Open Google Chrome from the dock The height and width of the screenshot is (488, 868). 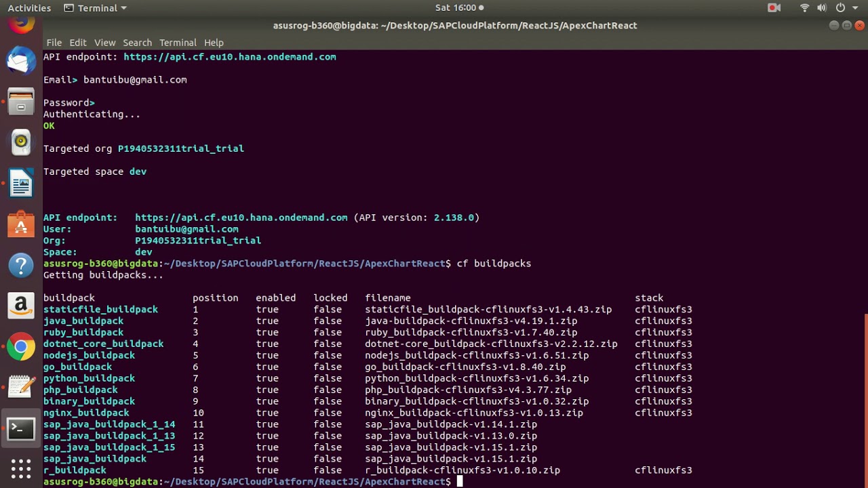coord(21,347)
